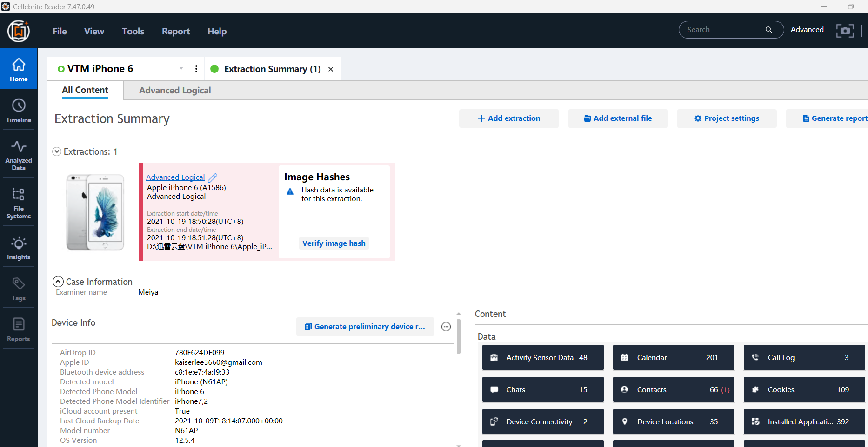The height and width of the screenshot is (447, 868).
Task: Select the Bluetooth address c8:1e:e7:4a:f9:33
Action: tap(202, 372)
